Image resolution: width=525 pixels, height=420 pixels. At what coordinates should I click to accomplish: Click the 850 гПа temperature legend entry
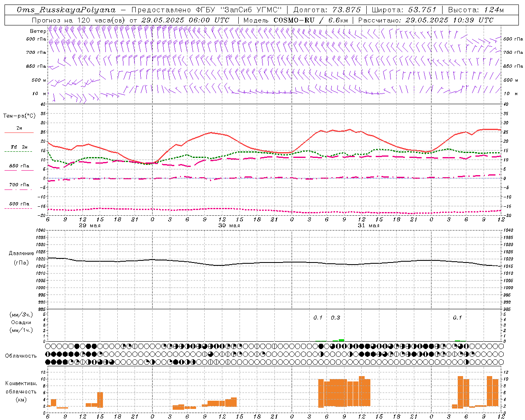tap(19, 166)
